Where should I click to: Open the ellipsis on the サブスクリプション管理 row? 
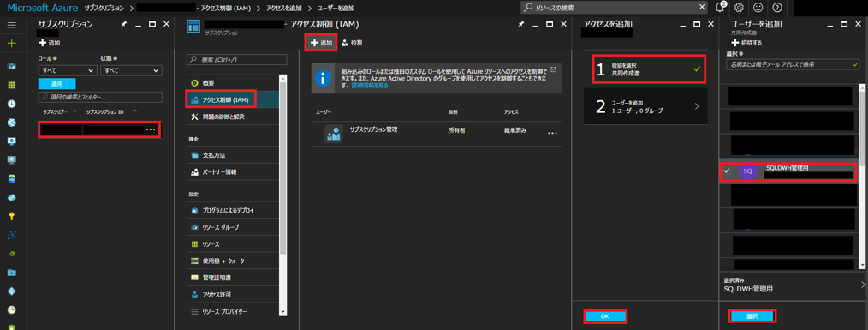click(552, 134)
